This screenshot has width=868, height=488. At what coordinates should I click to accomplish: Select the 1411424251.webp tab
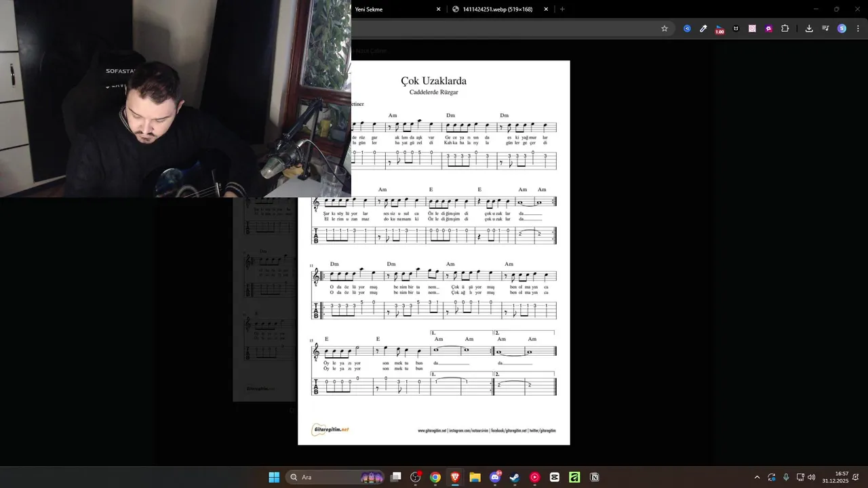coord(500,9)
